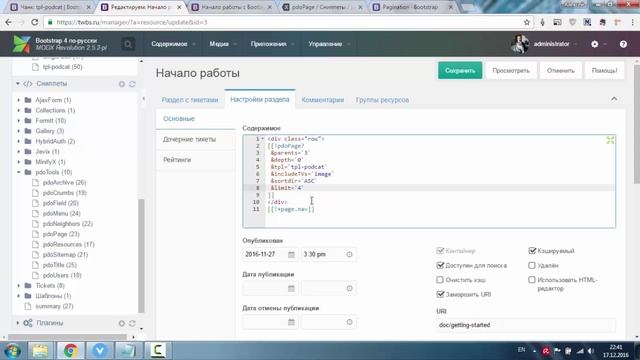Click the Просмотреть button
640x360 pixels.
tap(511, 71)
